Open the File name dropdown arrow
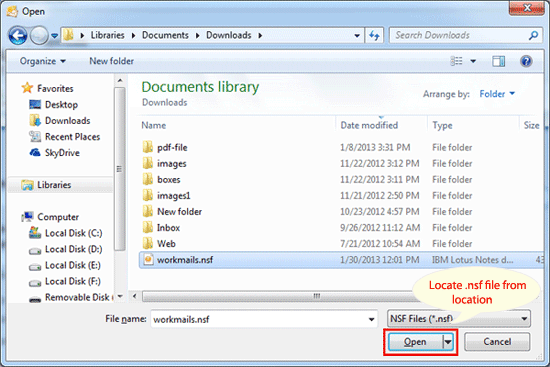This screenshot has height=367, width=550. [371, 319]
